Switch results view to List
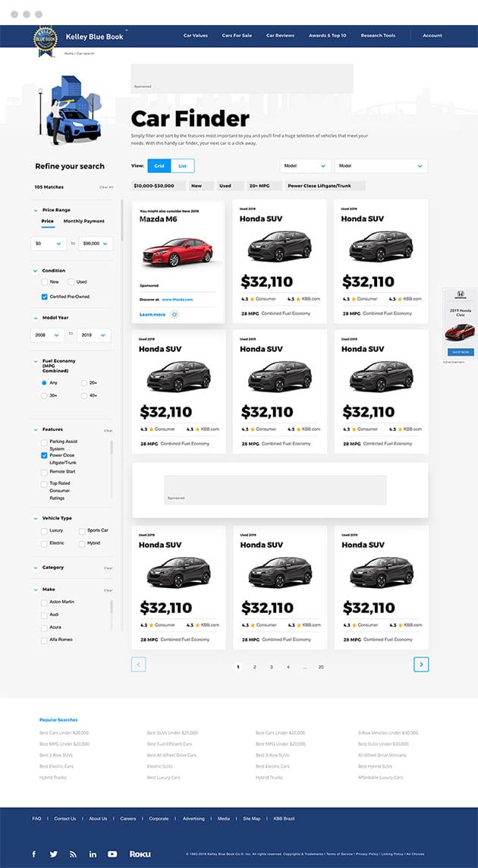The width and height of the screenshot is (478, 868). pyautogui.click(x=182, y=165)
